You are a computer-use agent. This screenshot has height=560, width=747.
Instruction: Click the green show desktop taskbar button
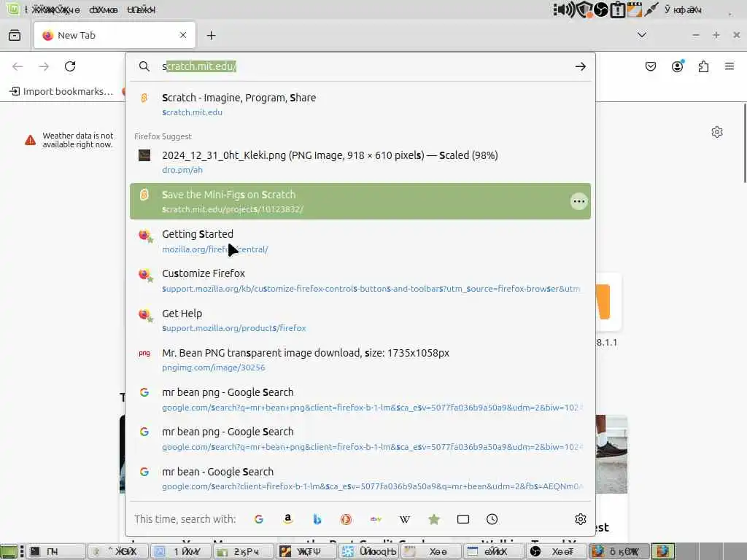(9, 551)
